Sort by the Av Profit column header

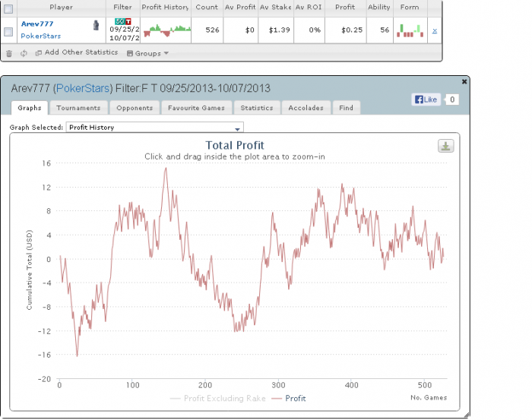pos(240,7)
